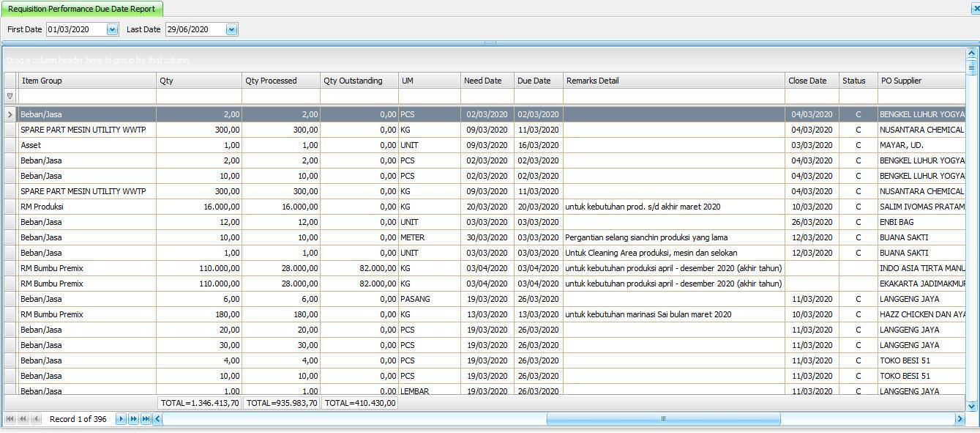Jump to next page of records
Viewport: 980px width, 433px height.
(x=133, y=419)
